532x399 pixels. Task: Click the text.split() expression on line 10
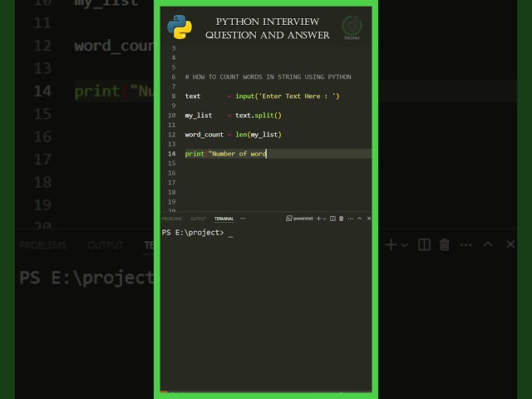pyautogui.click(x=259, y=116)
